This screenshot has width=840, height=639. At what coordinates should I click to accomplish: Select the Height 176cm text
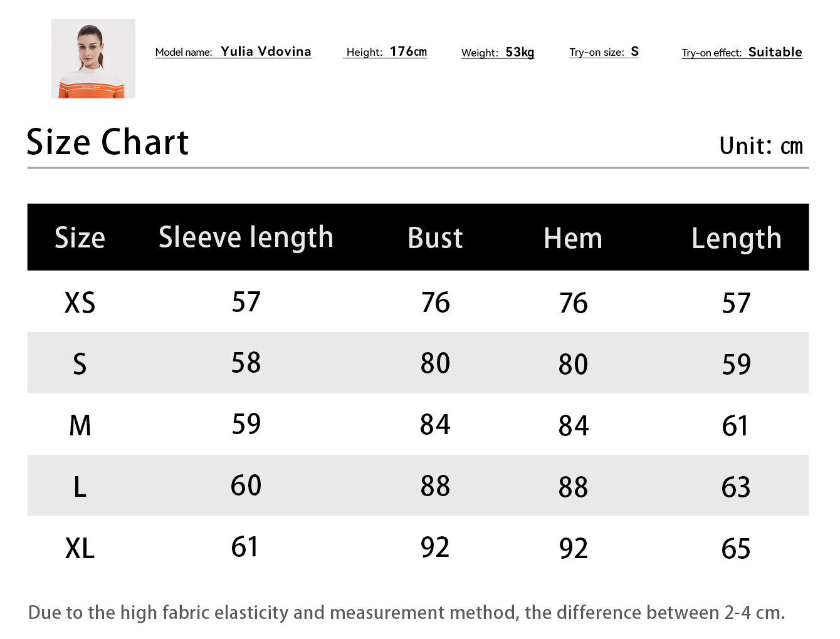coord(386,52)
